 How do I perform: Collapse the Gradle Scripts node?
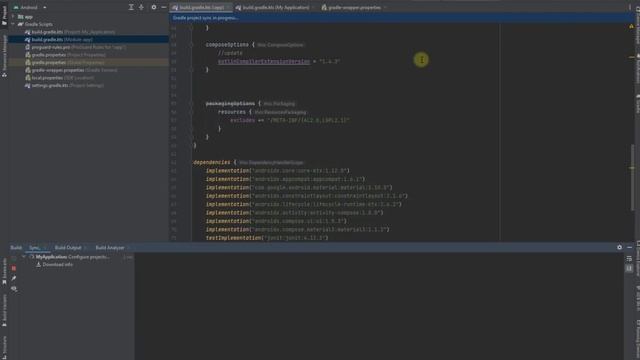coord(13,24)
